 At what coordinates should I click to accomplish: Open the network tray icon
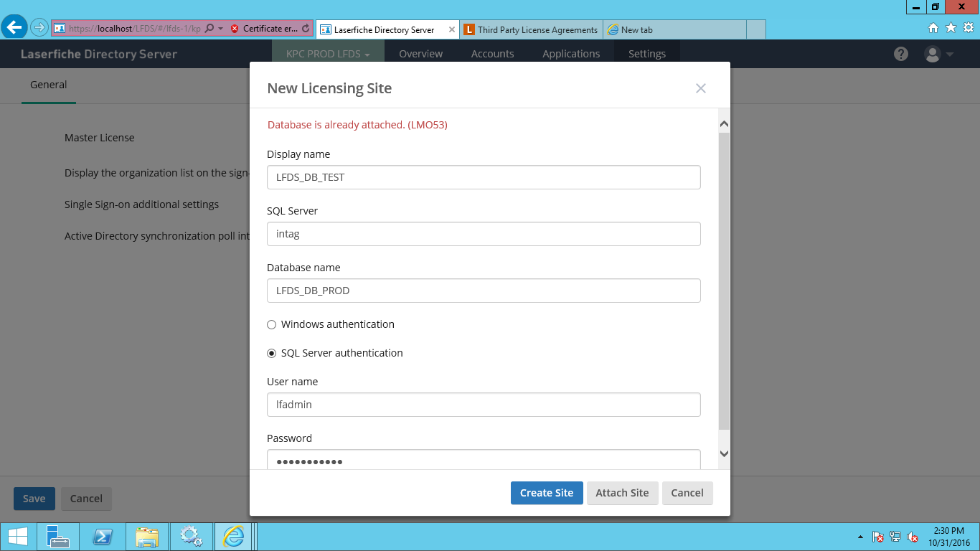(895, 537)
